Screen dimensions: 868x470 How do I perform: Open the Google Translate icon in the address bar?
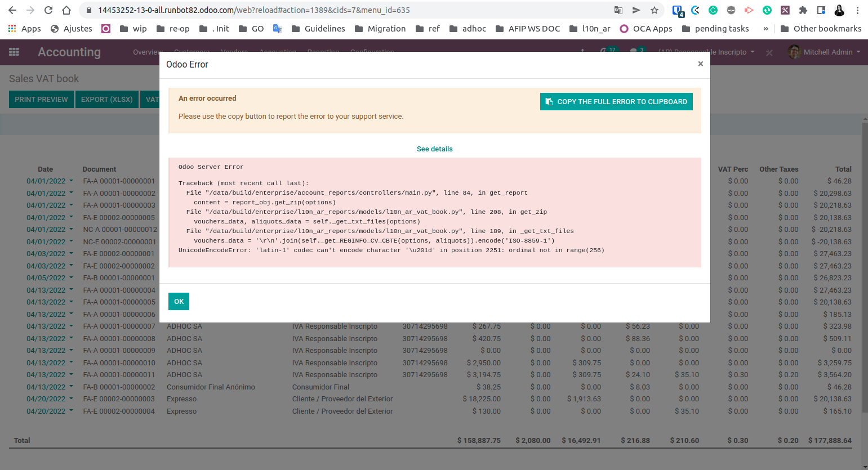click(x=618, y=10)
